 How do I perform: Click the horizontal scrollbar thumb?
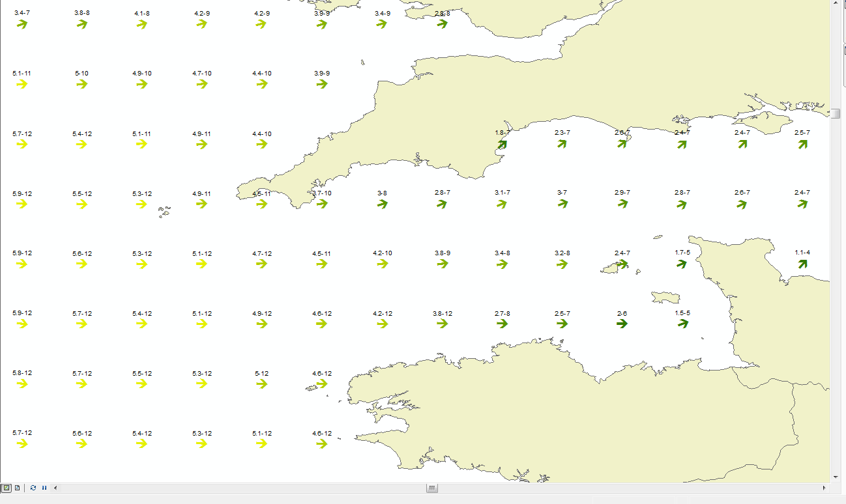click(x=431, y=488)
